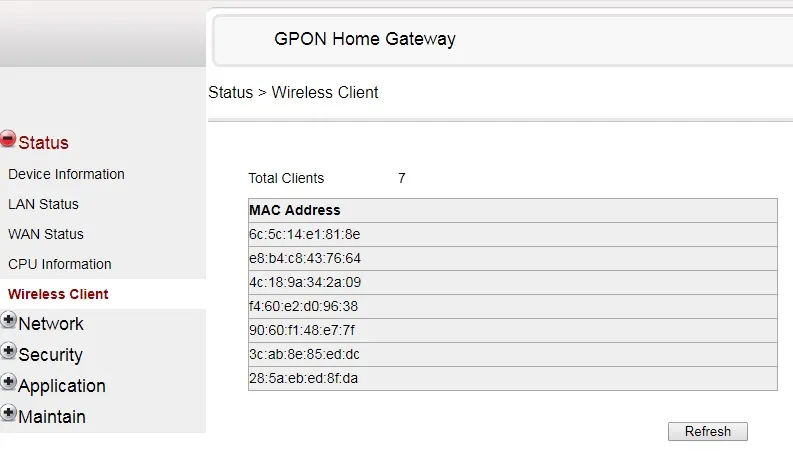View CPU Information page
The height and width of the screenshot is (468, 793).
coord(60,264)
